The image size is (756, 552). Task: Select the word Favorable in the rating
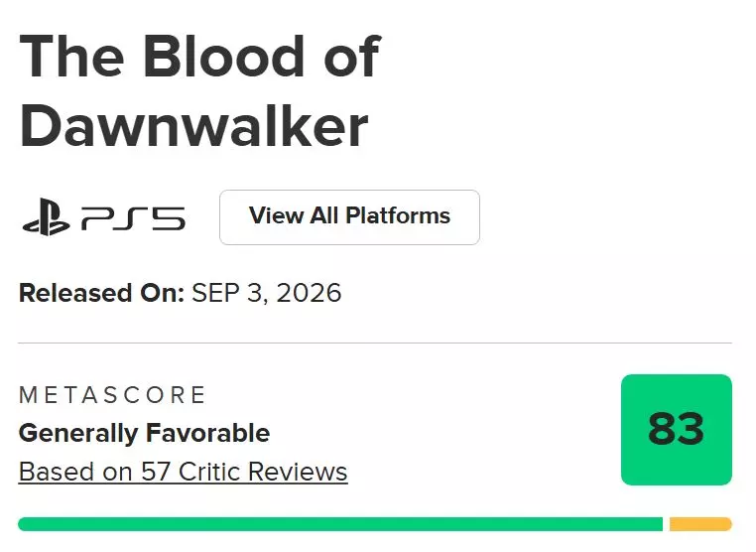coord(207,433)
